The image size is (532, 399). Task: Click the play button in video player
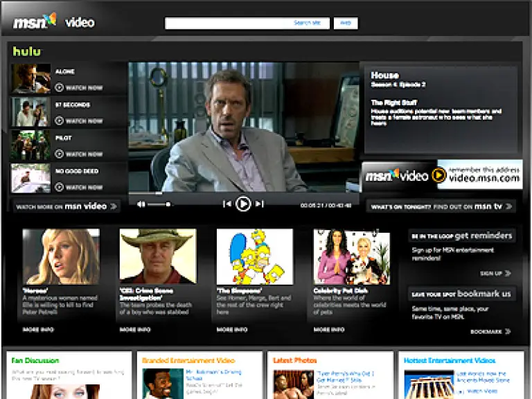242,204
